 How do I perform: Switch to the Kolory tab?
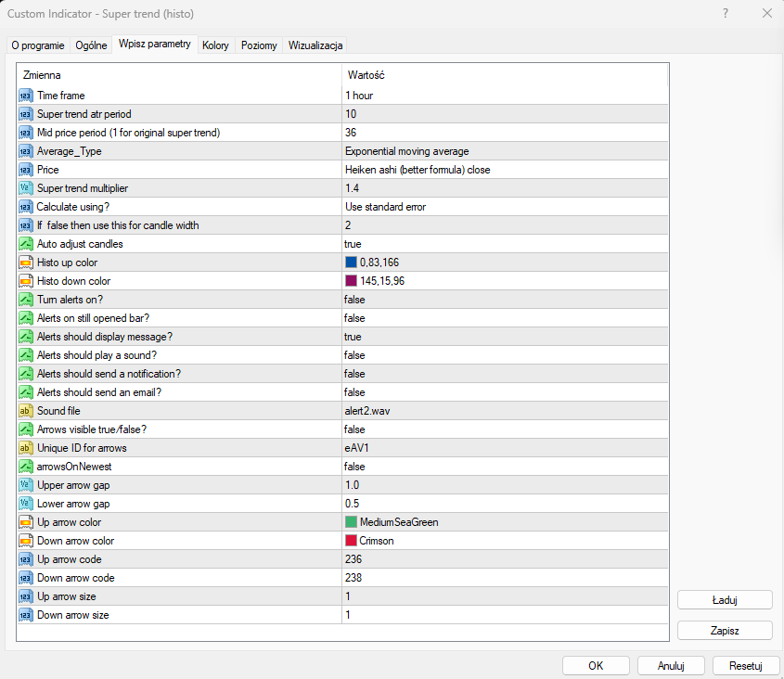click(x=215, y=45)
